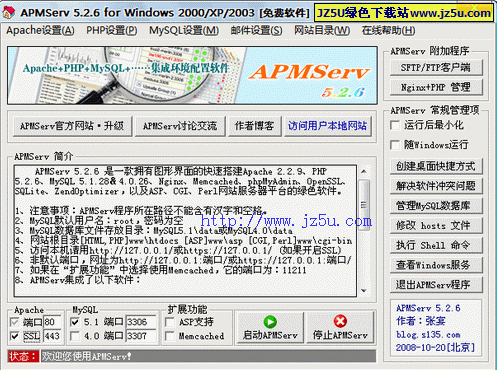This screenshot has height=370, width=497.
Task: Click the 欢迎您使用APMServ! status text
Action: pyautogui.click(x=86, y=356)
